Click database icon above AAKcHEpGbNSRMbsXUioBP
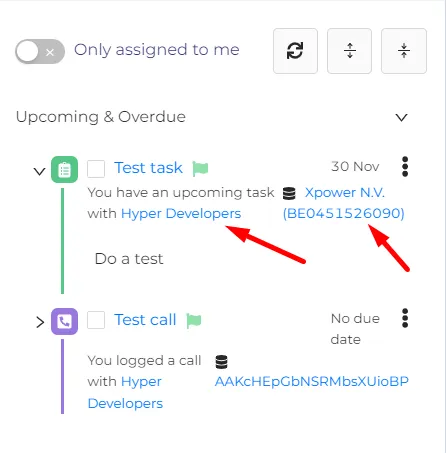The image size is (446, 453). (x=221, y=362)
